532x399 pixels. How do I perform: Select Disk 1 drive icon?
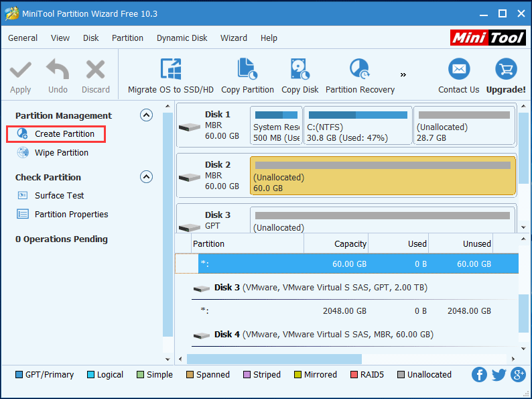(x=190, y=127)
